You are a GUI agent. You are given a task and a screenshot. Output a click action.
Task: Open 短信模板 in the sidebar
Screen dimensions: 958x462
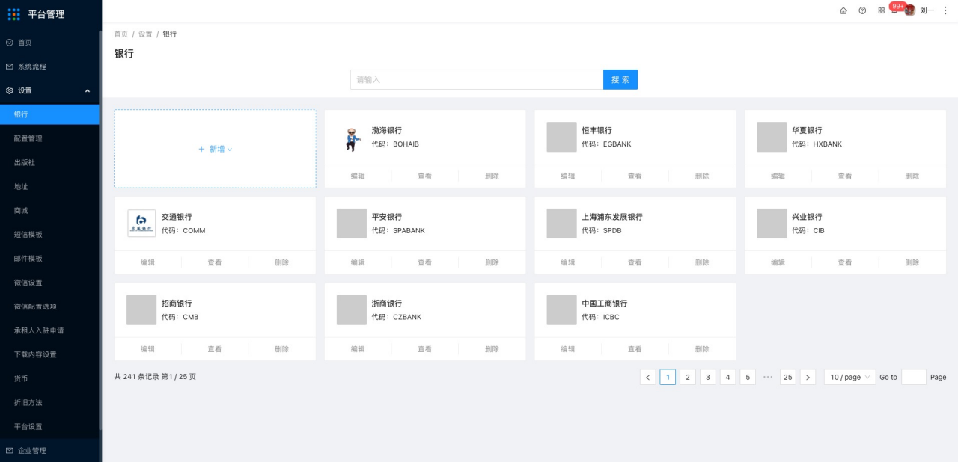49,235
